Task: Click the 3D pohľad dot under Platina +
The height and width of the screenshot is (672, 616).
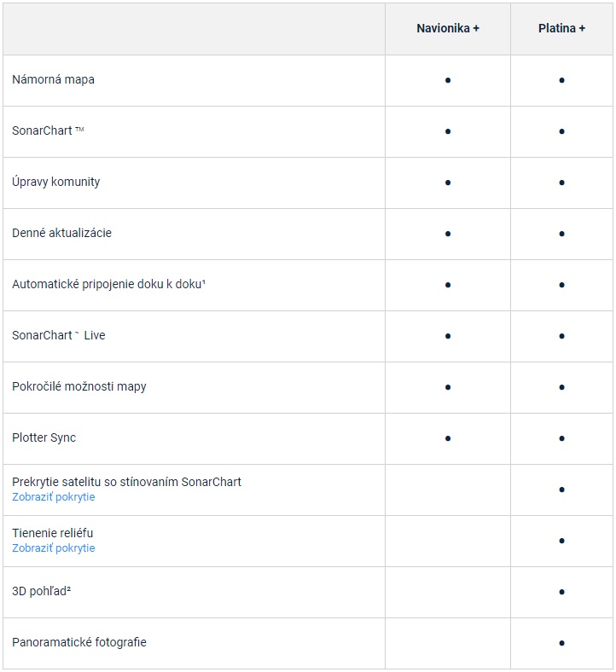Action: [561, 592]
